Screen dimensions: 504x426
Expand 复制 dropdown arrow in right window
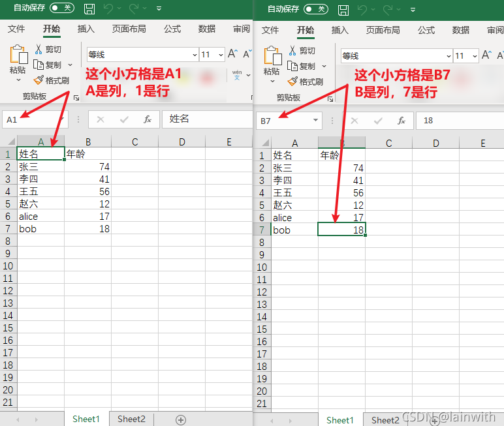324,66
